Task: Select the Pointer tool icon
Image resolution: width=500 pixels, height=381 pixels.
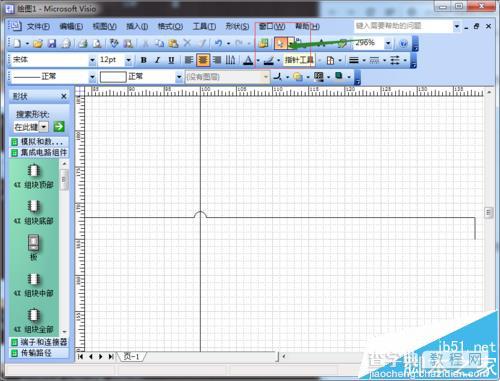Action: tap(280, 43)
